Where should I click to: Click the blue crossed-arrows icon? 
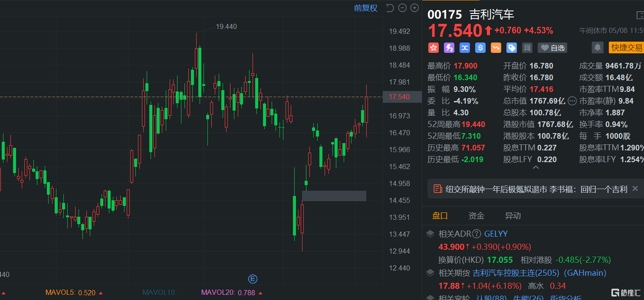point(464,48)
